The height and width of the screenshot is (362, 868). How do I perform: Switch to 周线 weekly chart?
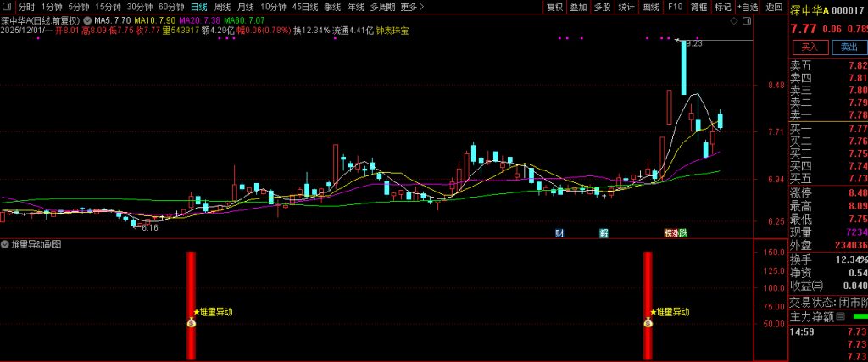point(222,7)
